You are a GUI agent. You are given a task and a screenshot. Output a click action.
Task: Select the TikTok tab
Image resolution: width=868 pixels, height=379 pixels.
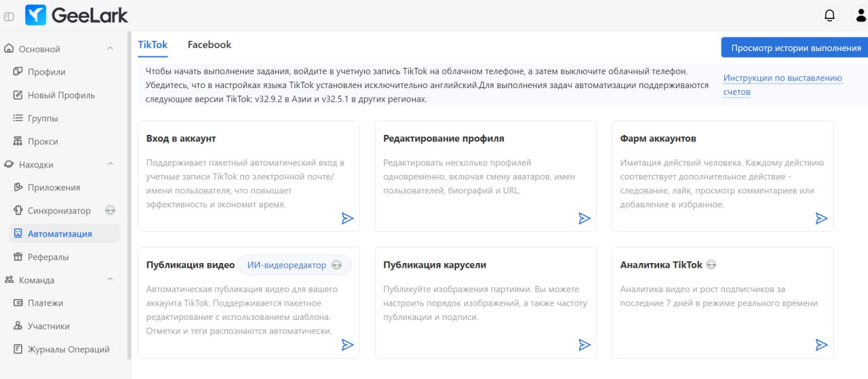pyautogui.click(x=153, y=45)
